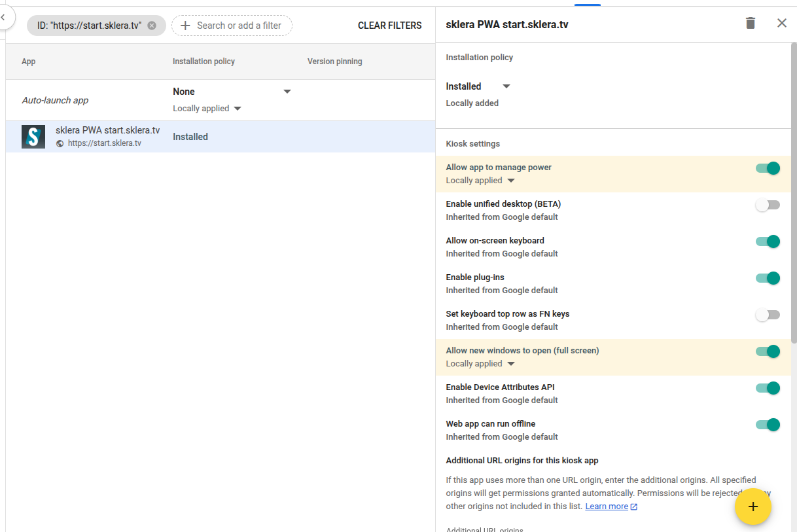797x532 pixels.
Task: Click the https://start.sklera.tv URL text
Action: pos(105,143)
